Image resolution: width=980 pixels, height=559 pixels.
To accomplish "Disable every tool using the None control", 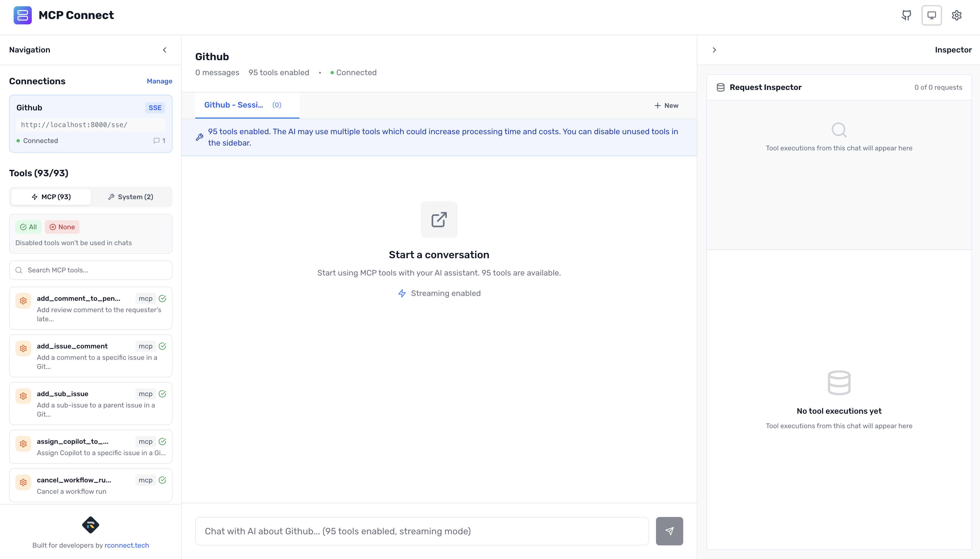I will click(x=62, y=227).
